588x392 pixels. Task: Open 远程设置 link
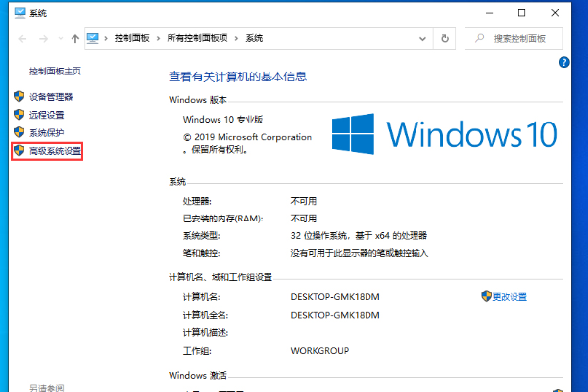(46, 115)
